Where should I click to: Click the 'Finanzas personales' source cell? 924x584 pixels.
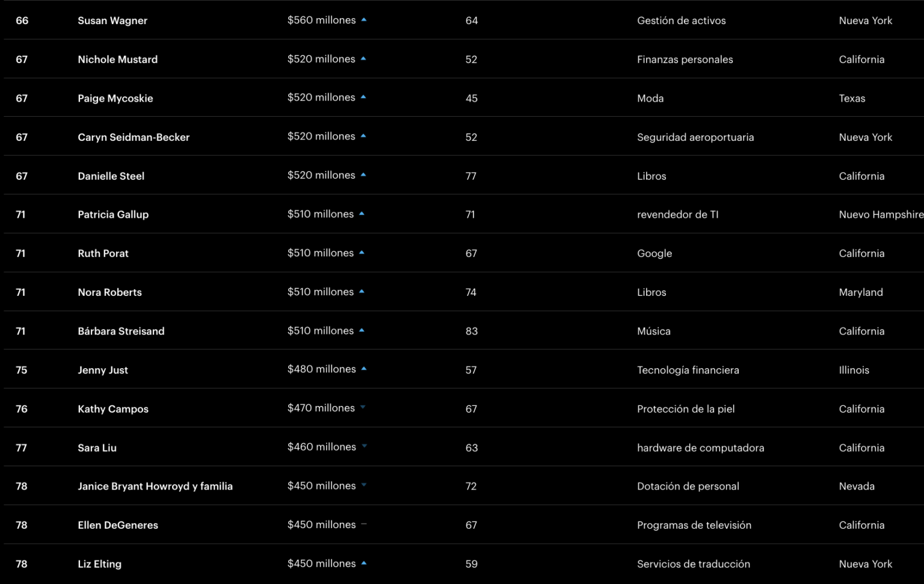685,60
